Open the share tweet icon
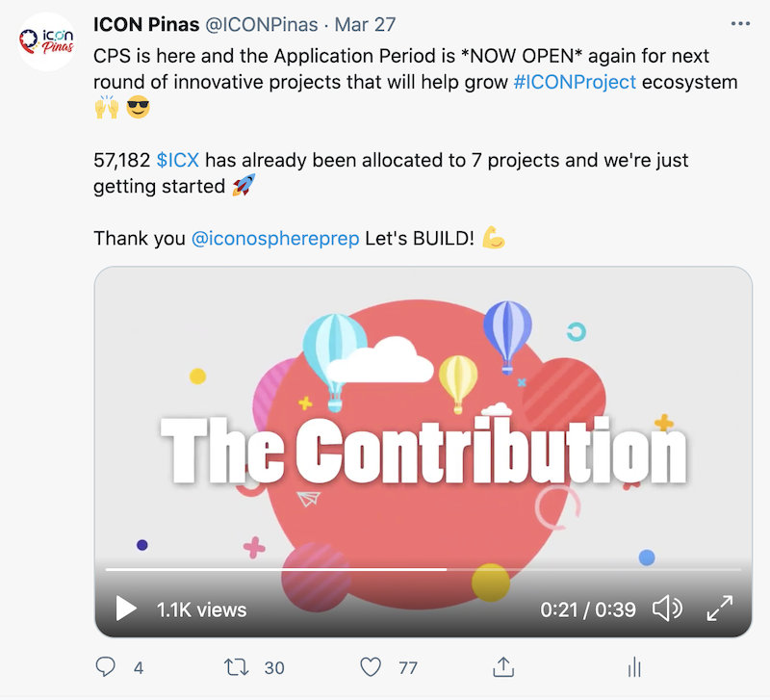The image size is (770, 700). [x=501, y=666]
